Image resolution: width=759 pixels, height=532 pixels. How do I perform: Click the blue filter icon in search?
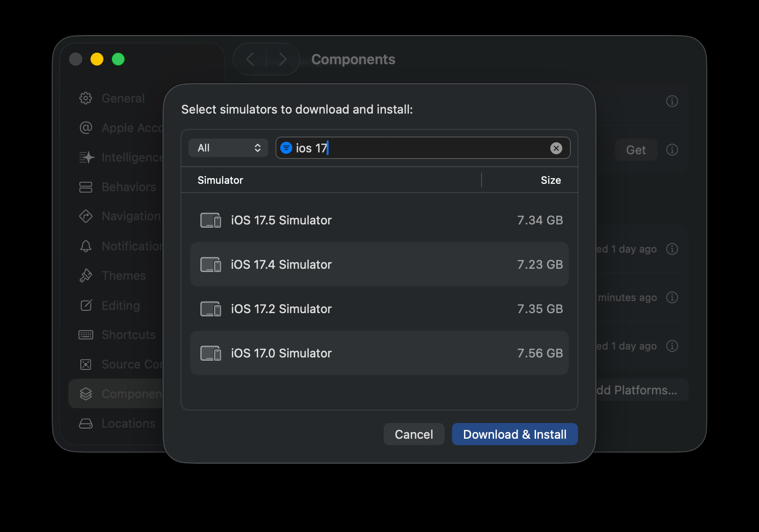(x=286, y=148)
